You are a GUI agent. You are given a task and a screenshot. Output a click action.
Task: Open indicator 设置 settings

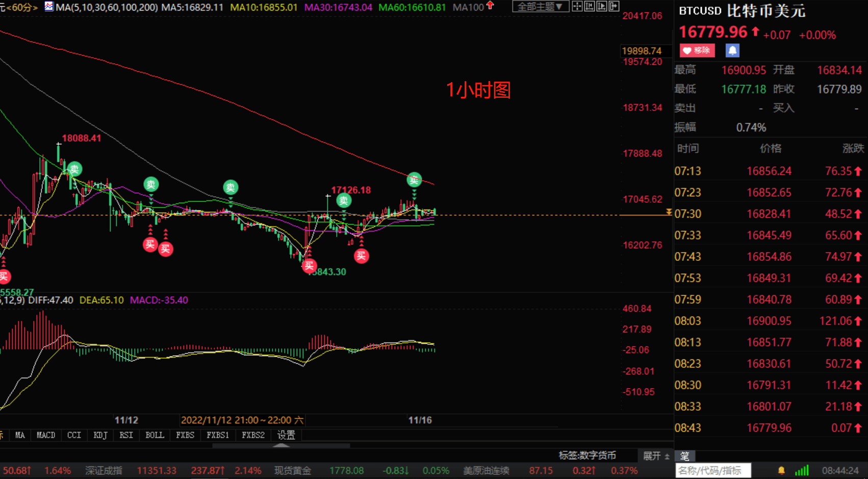click(x=286, y=435)
